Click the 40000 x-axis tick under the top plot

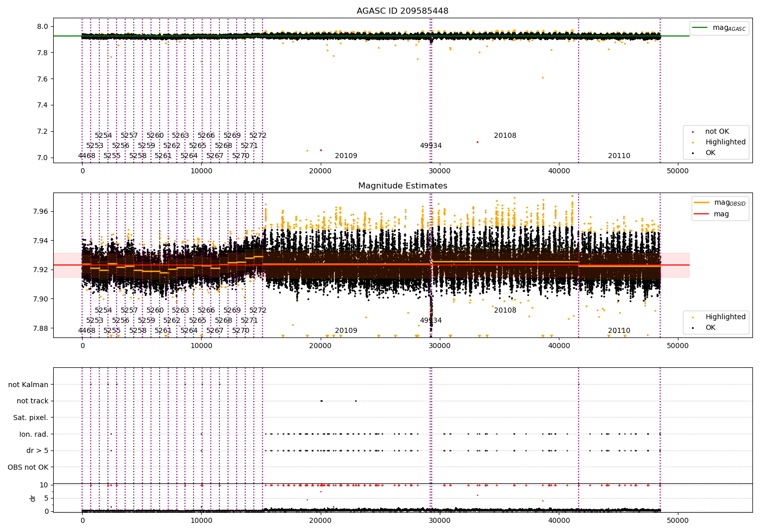point(559,171)
